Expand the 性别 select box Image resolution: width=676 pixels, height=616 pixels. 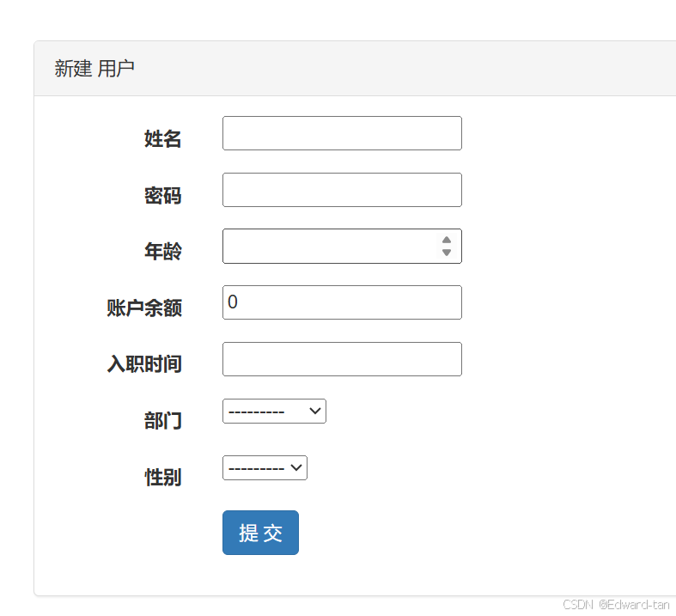pyautogui.click(x=265, y=467)
